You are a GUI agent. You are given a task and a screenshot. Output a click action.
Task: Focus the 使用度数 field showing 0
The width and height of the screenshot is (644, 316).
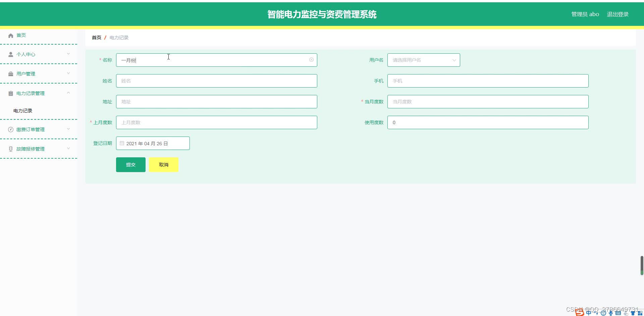[x=488, y=122]
